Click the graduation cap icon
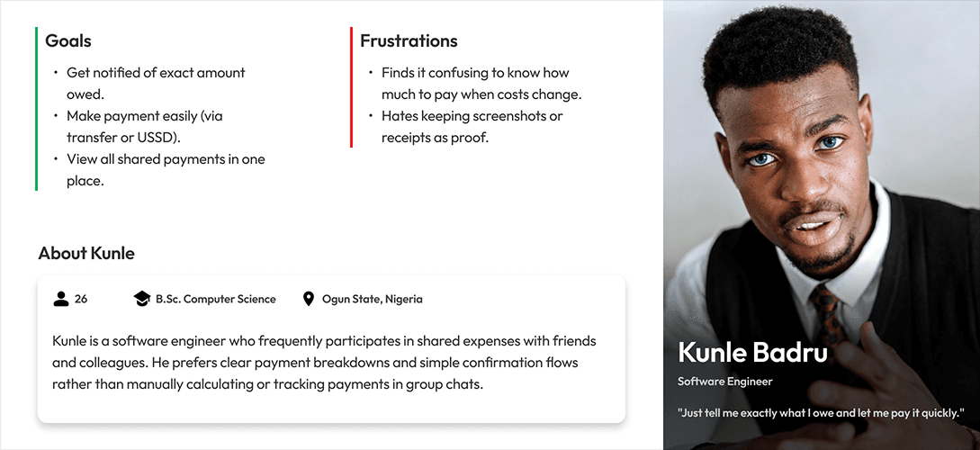 (x=141, y=299)
